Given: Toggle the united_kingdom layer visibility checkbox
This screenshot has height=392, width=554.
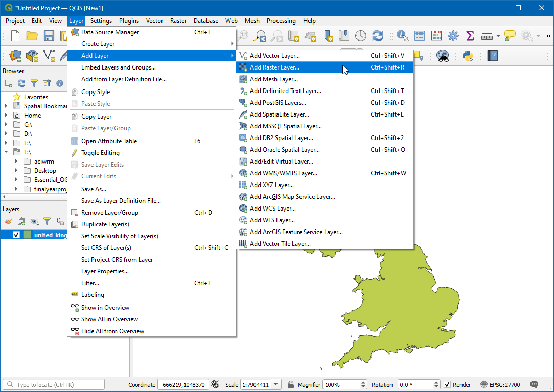Looking at the screenshot, I should 16,235.
